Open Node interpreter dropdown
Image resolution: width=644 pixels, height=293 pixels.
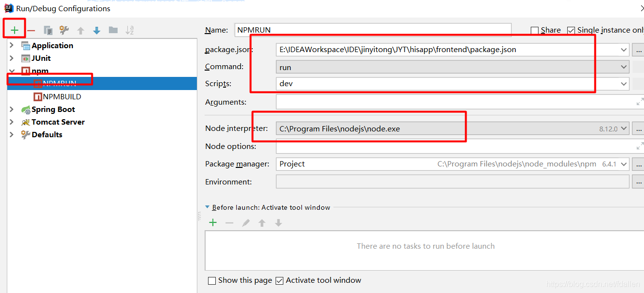(x=624, y=129)
